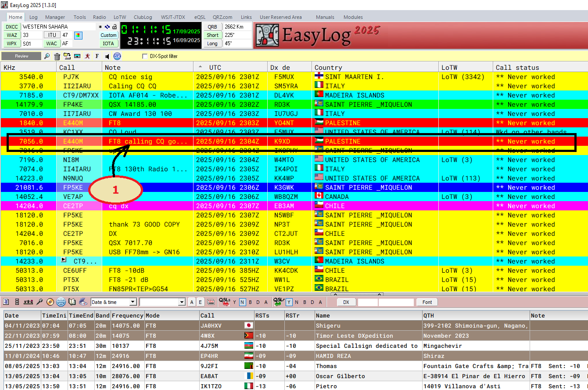Select the PJ7K spot row
The height and width of the screenshot is (390, 588).
point(294,77)
